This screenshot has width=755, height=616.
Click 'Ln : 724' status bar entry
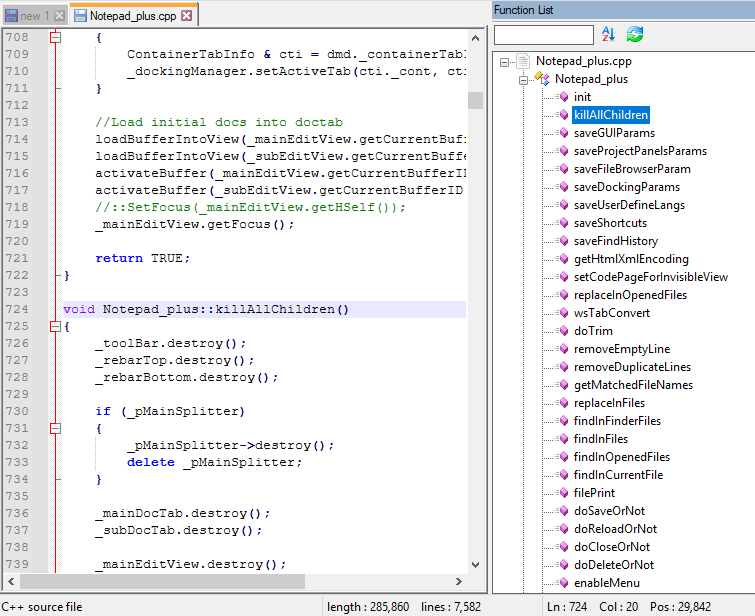pyautogui.click(x=567, y=607)
